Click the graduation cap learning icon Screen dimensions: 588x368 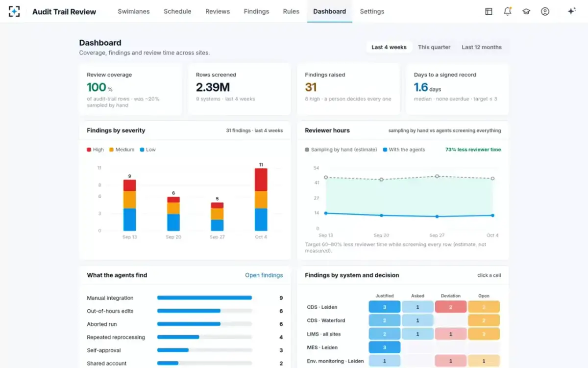coord(526,11)
